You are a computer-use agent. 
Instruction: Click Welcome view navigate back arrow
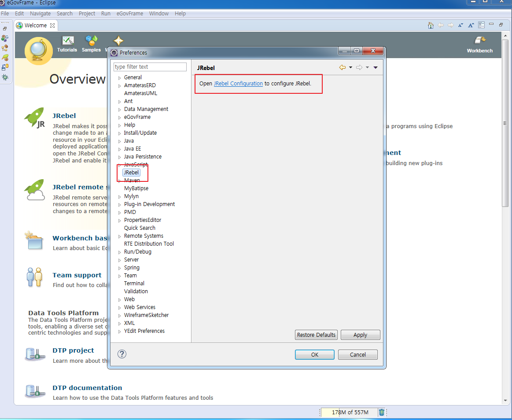point(441,25)
